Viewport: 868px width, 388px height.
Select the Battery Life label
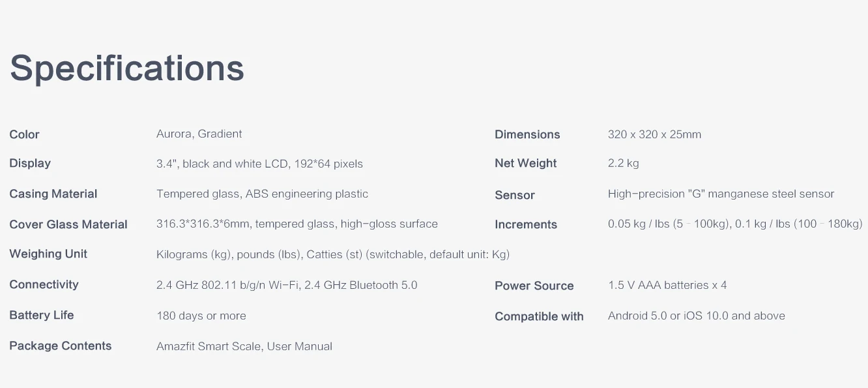click(x=42, y=315)
